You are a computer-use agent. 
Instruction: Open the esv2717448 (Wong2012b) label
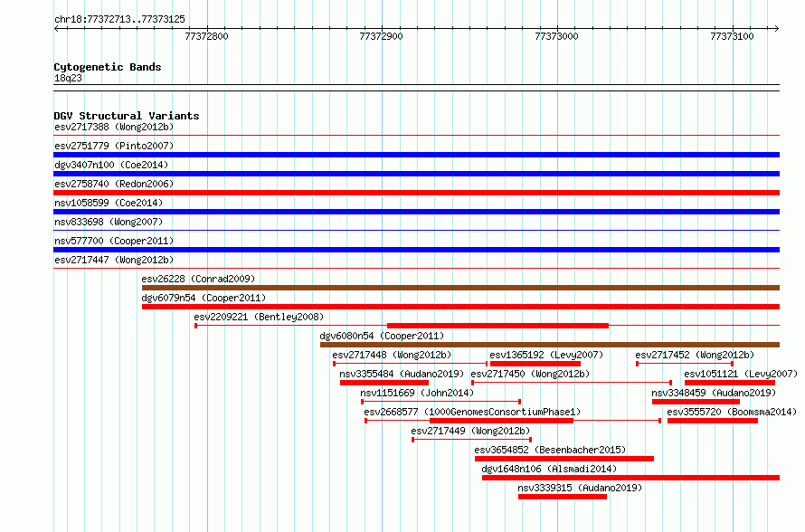tap(392, 355)
